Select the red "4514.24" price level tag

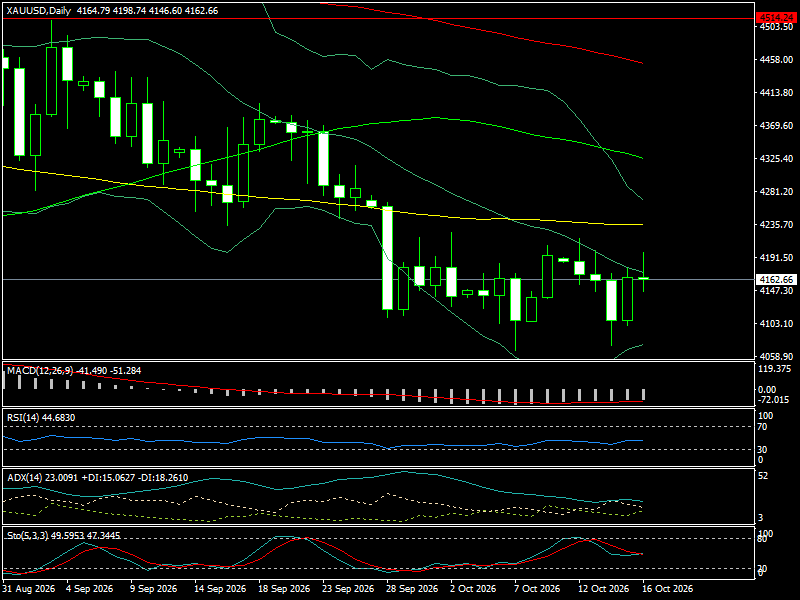[776, 18]
